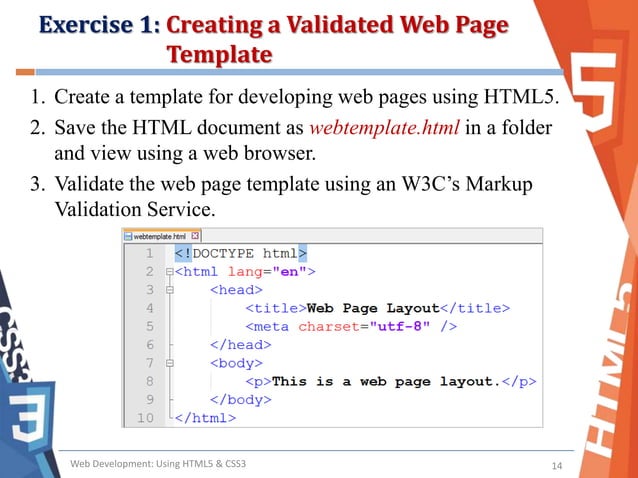Collapse the head element fold marker on line 3
The height and width of the screenshot is (478, 638).
coord(170,290)
